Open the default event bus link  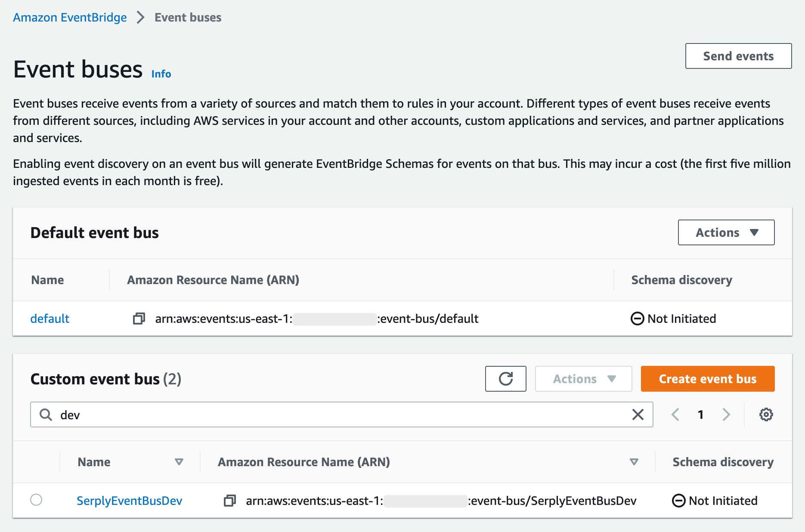click(x=50, y=319)
